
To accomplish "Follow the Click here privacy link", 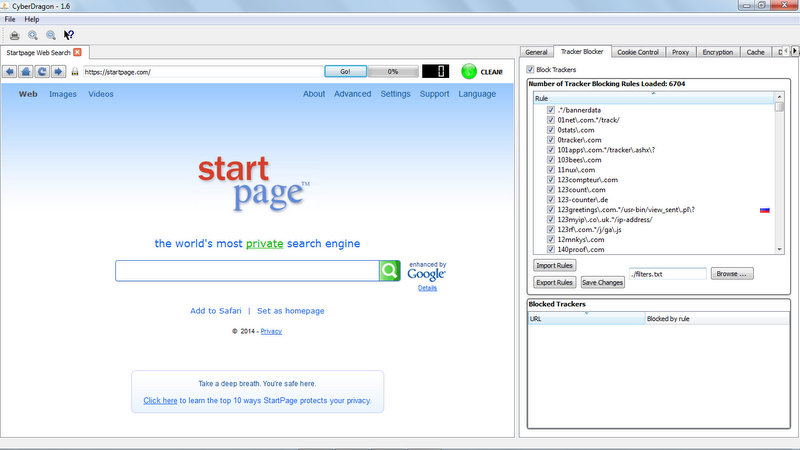I will point(160,401).
